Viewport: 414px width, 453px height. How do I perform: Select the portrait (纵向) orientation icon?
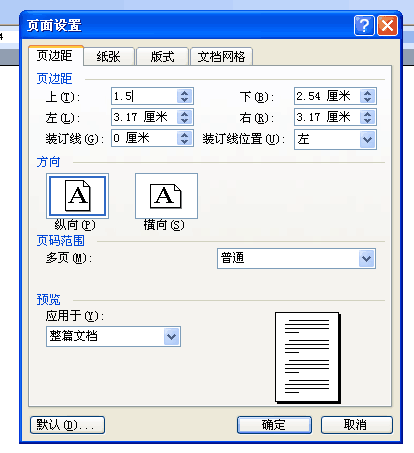pyautogui.click(x=77, y=196)
